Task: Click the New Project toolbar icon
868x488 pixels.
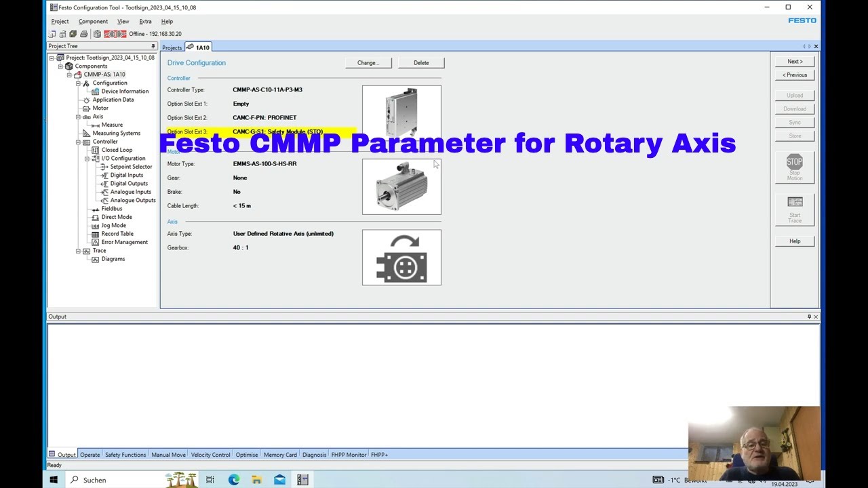Action: [x=52, y=34]
